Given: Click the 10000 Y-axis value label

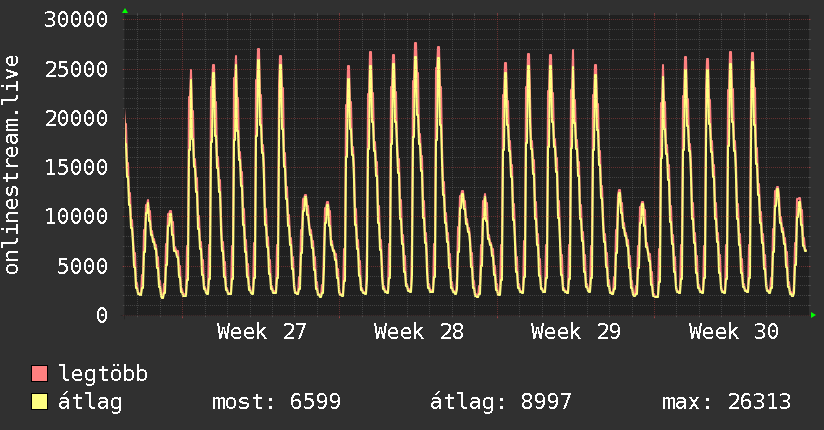Looking at the screenshot, I should (76, 217).
